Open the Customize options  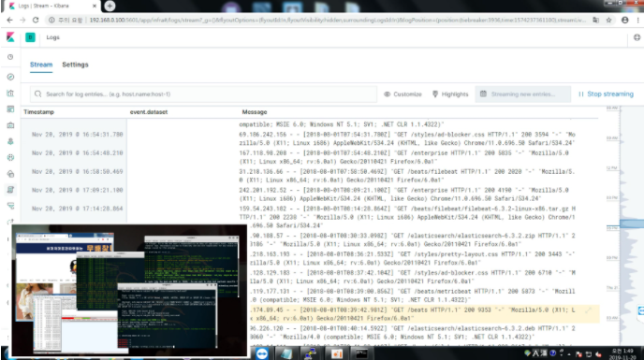point(402,94)
